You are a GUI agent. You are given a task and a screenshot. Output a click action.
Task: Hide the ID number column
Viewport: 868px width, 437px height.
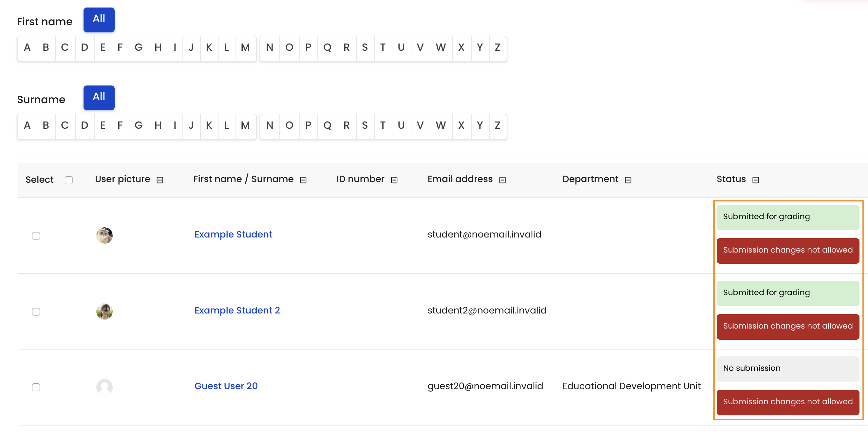point(394,180)
